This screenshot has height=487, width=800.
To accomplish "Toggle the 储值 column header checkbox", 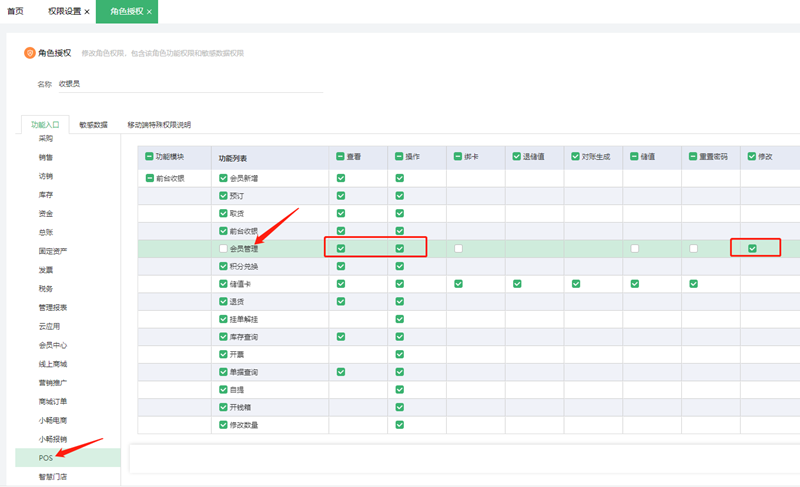I will (634, 156).
